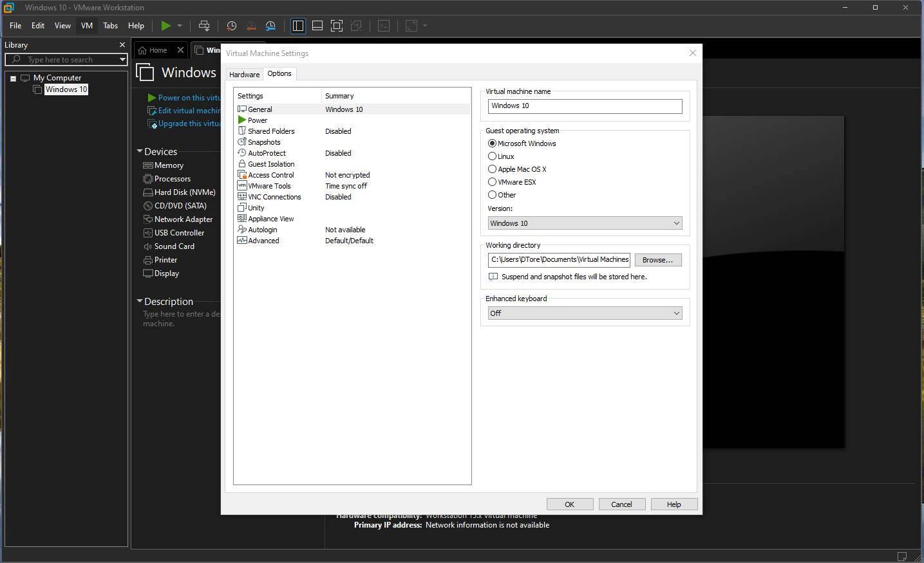Close the Library panel
The image size is (924, 563).
122,45
